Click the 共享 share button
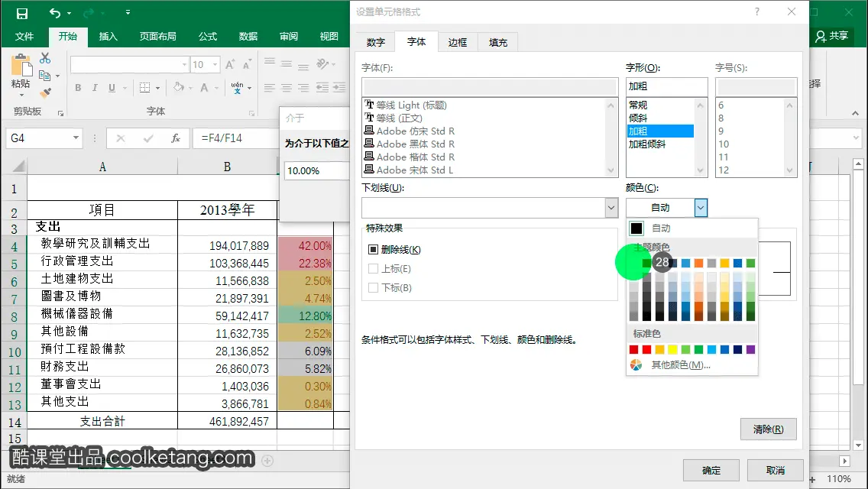The height and width of the screenshot is (489, 868). coord(832,36)
